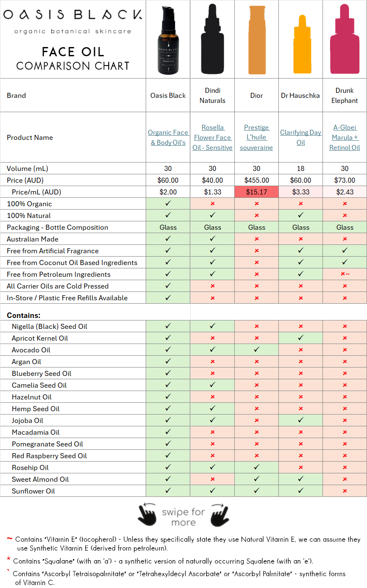This screenshot has width=367, height=588.
Task: Click the red Dior $15.17 price cell
Action: pyautogui.click(x=257, y=192)
